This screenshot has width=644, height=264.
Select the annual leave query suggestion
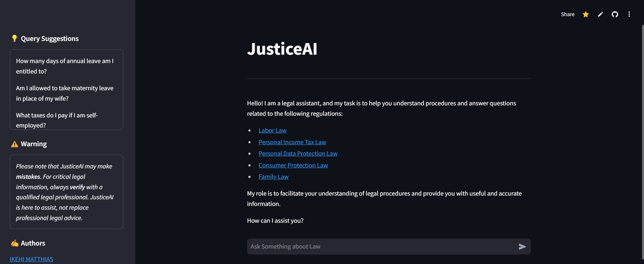click(65, 66)
